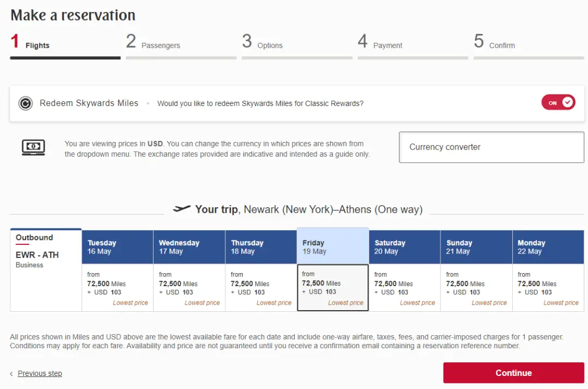Open the Currency converter dropdown
This screenshot has width=588, height=389.
(x=491, y=147)
